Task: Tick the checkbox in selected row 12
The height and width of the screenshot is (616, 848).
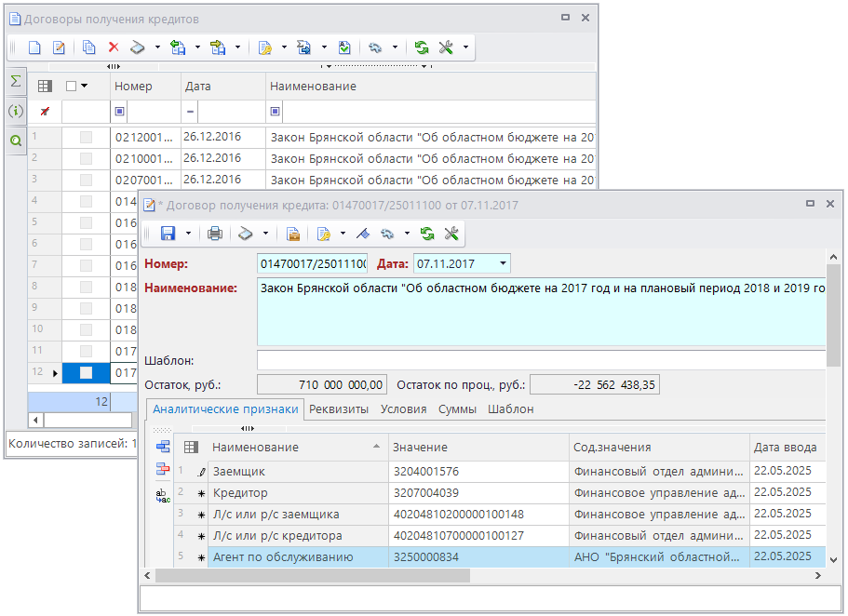Action: pyautogui.click(x=86, y=373)
